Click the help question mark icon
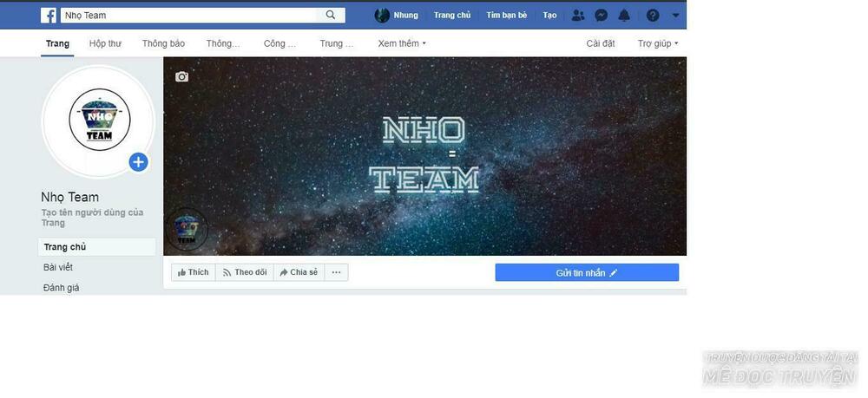Viewport: 868px width, 398px height. [653, 15]
